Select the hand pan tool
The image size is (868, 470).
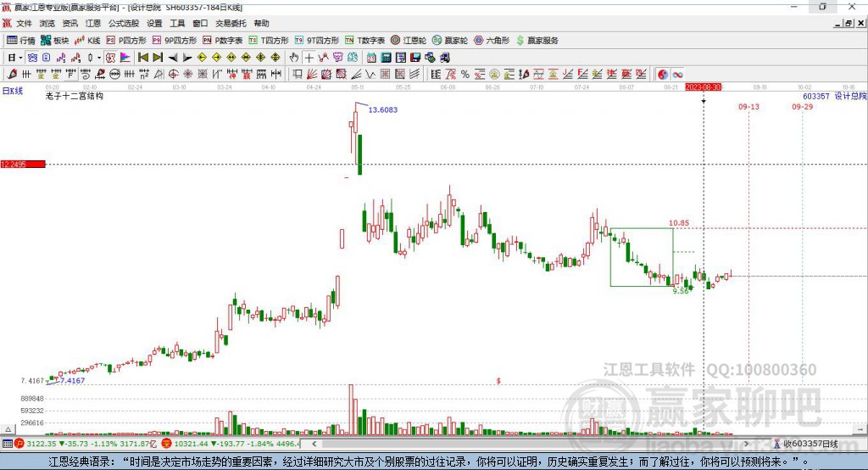coord(294,58)
